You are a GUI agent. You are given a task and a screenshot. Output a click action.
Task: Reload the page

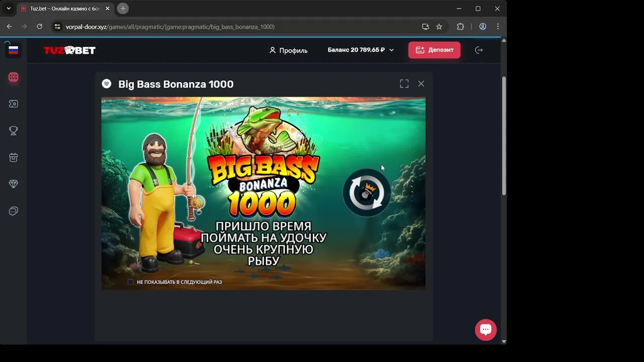click(x=39, y=27)
